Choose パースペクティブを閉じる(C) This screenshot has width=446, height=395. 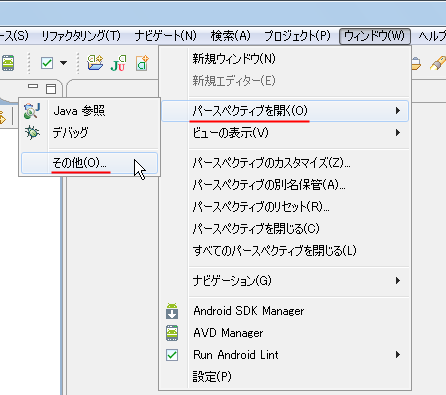pos(285,229)
